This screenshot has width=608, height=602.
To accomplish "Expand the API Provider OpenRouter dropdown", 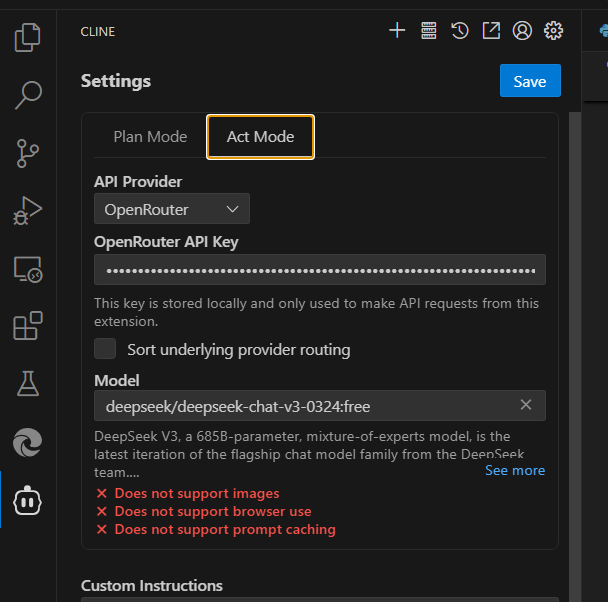I will (x=172, y=209).
